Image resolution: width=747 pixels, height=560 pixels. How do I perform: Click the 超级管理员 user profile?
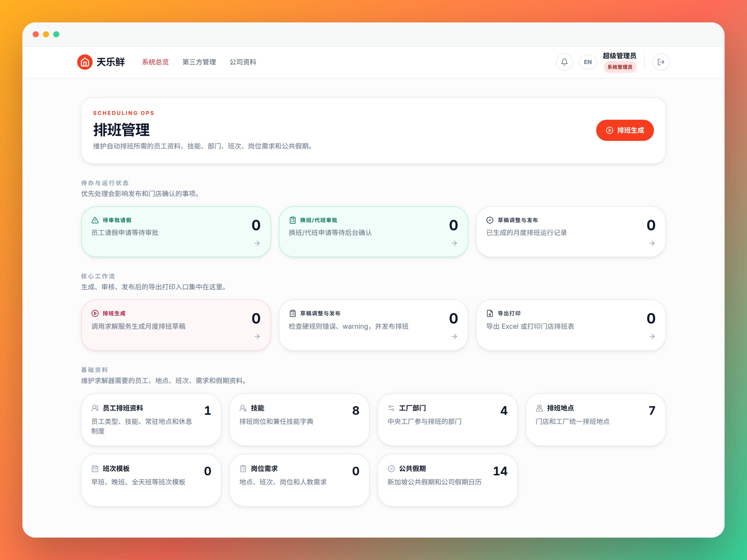[x=619, y=62]
